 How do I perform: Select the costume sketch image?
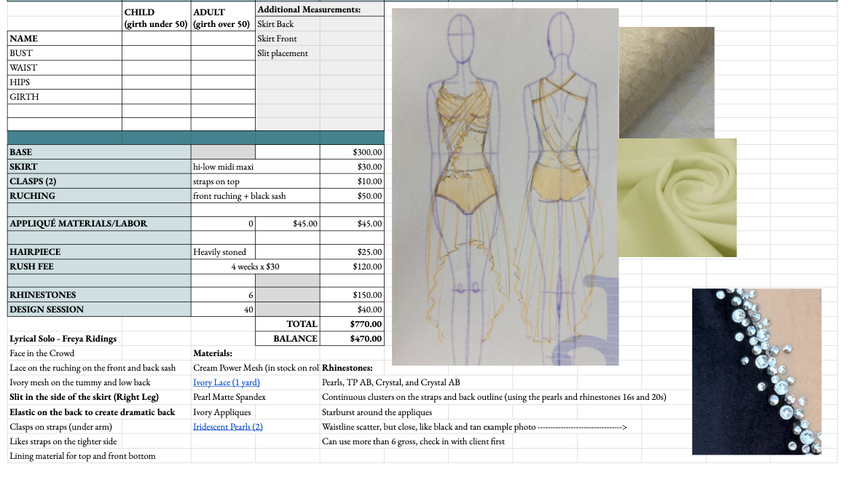[x=506, y=186]
